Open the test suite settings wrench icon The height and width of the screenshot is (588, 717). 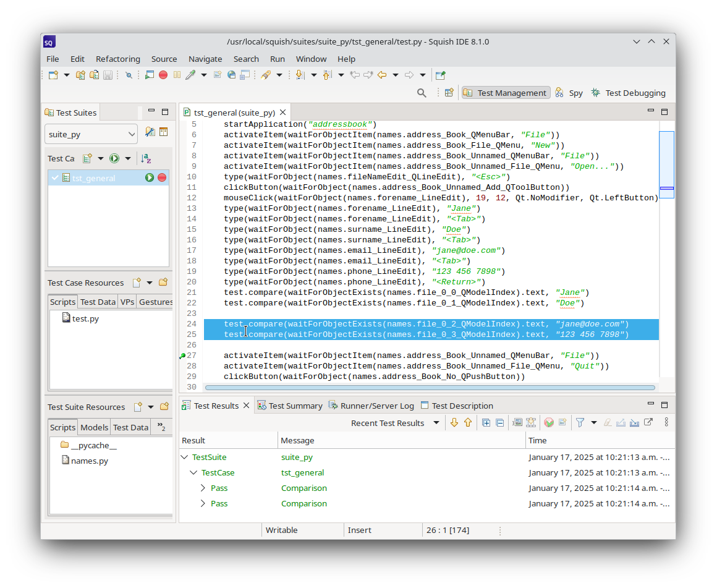click(150, 132)
